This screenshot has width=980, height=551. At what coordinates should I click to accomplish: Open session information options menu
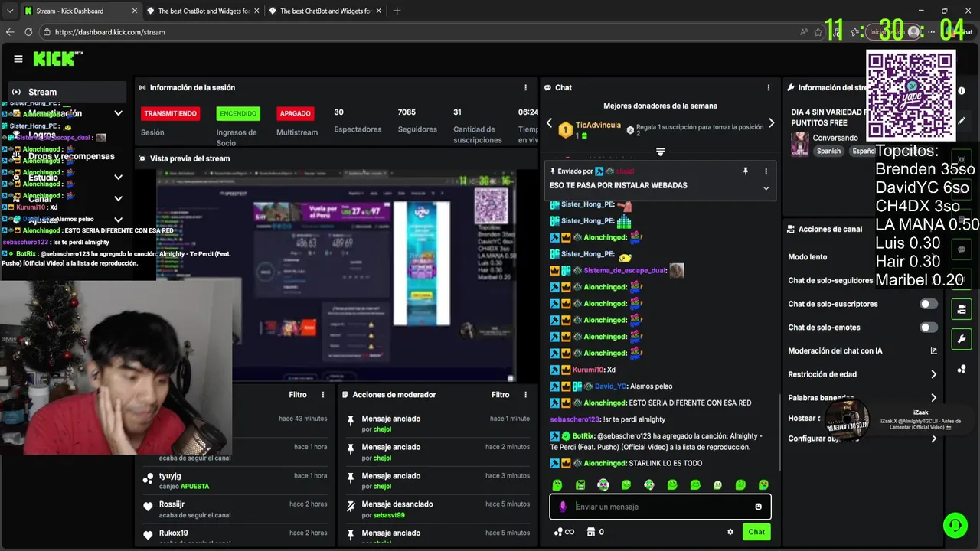point(525,88)
